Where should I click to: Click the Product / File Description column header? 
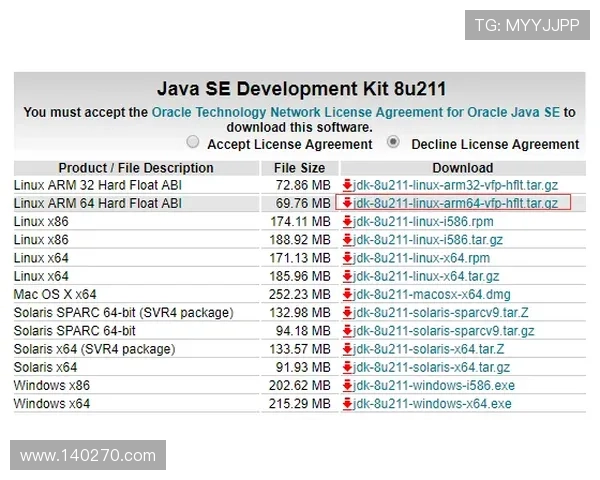[x=136, y=168]
